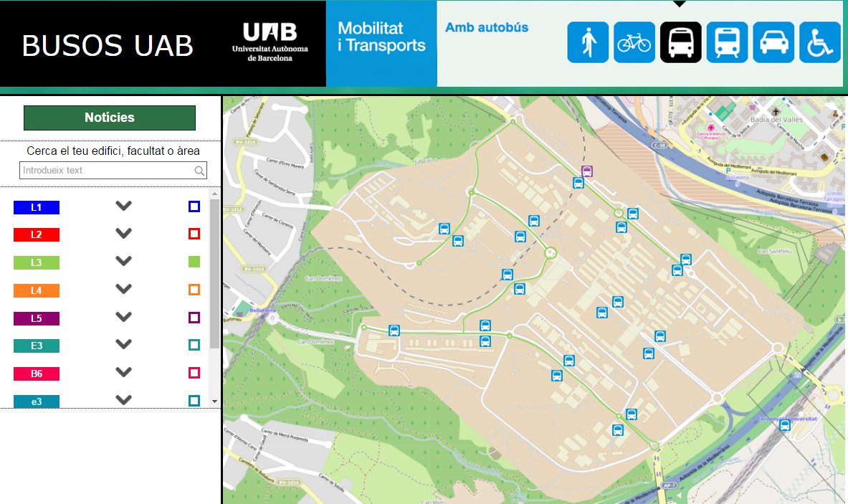Enable the L5 line checkbox
This screenshot has height=504, width=848.
click(194, 318)
